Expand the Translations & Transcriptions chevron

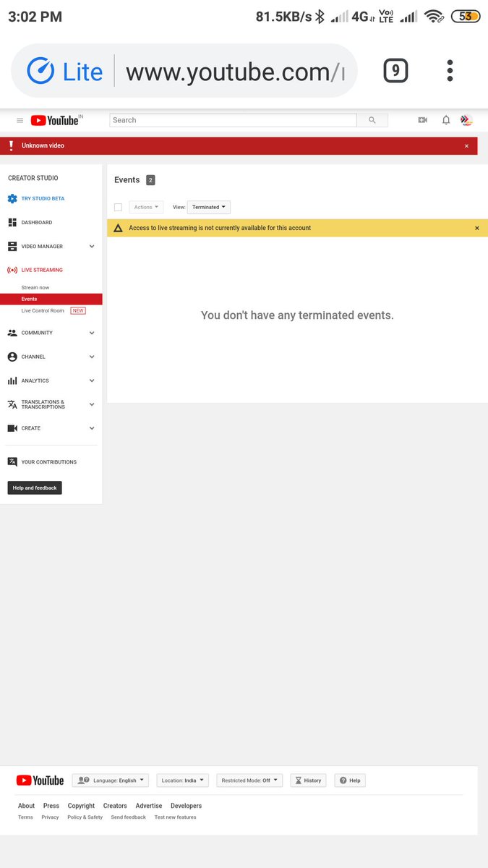tap(92, 404)
